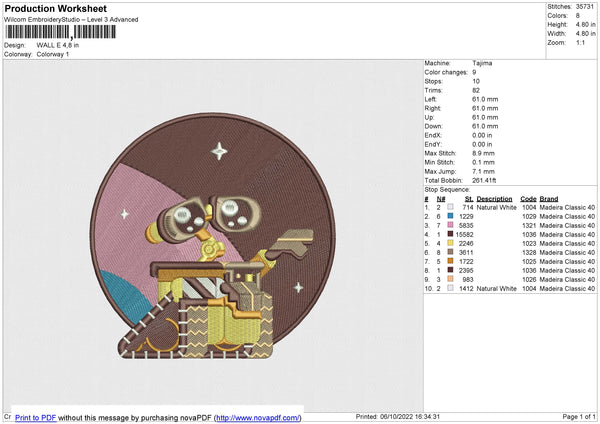Click the yellow swatch in stop row 5
Image resolution: width=600 pixels, height=424 pixels.
point(450,243)
